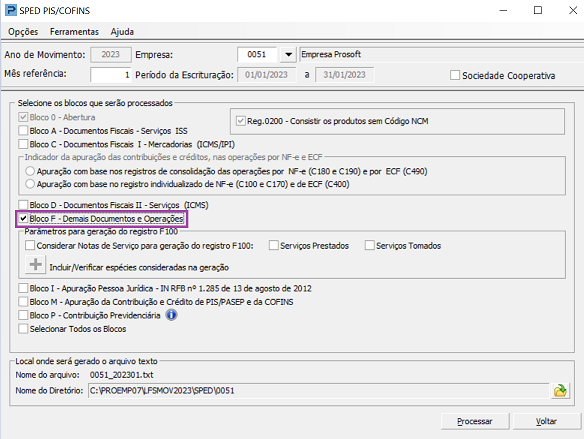Check the Serviços Prestados option
This screenshot has width=584, height=439.
point(274,245)
